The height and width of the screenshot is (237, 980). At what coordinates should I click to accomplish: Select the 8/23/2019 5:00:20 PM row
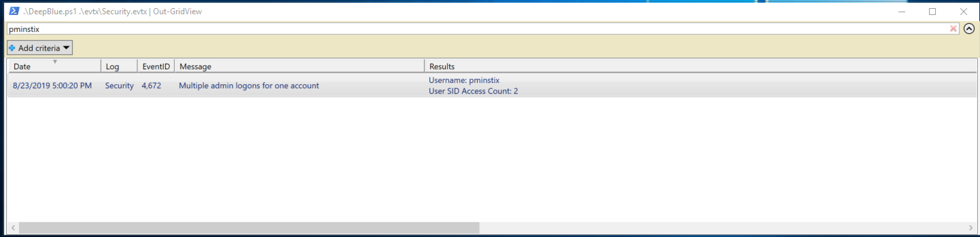(x=492, y=86)
